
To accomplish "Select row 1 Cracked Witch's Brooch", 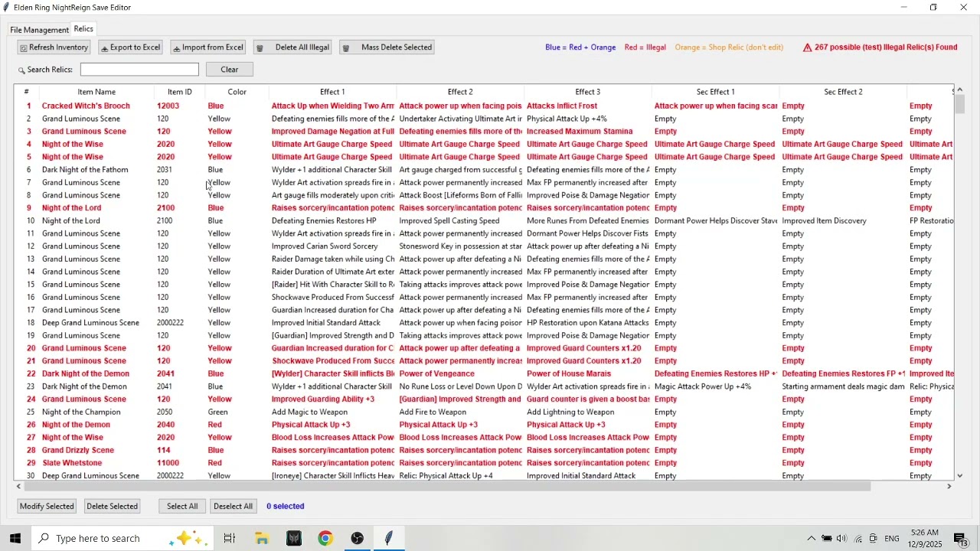I will pyautogui.click(x=484, y=106).
